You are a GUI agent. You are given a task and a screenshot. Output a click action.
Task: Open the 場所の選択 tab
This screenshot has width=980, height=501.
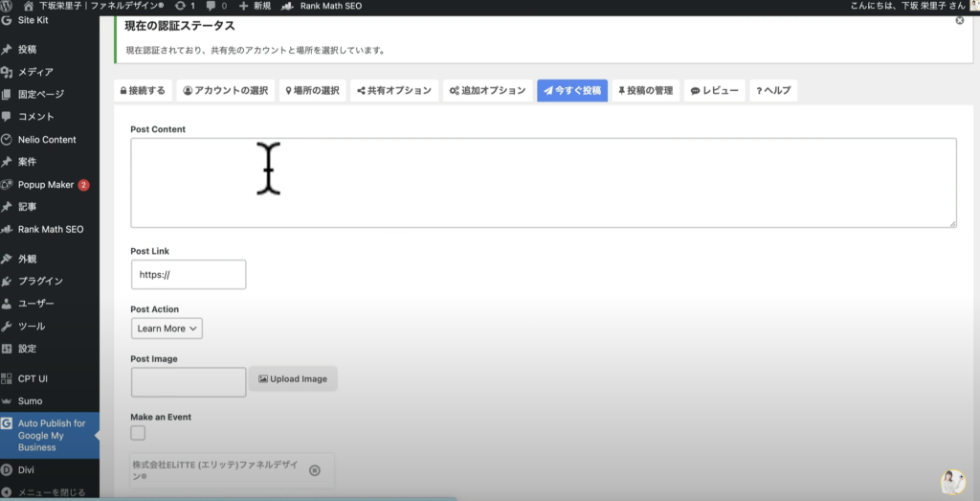(312, 91)
